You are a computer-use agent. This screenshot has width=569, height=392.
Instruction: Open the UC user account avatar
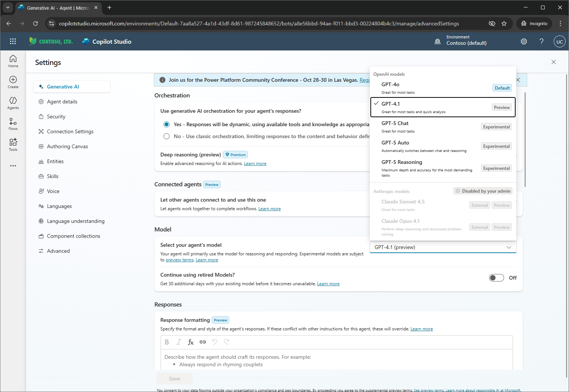(559, 41)
